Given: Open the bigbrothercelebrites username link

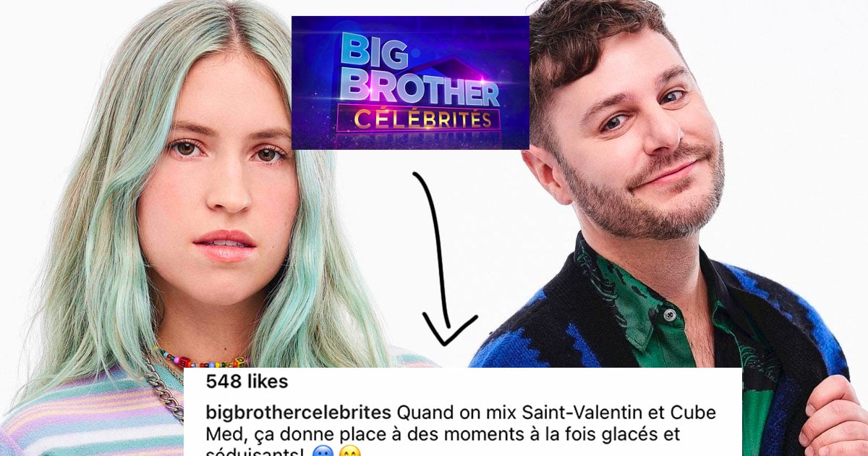Looking at the screenshot, I should (299, 413).
